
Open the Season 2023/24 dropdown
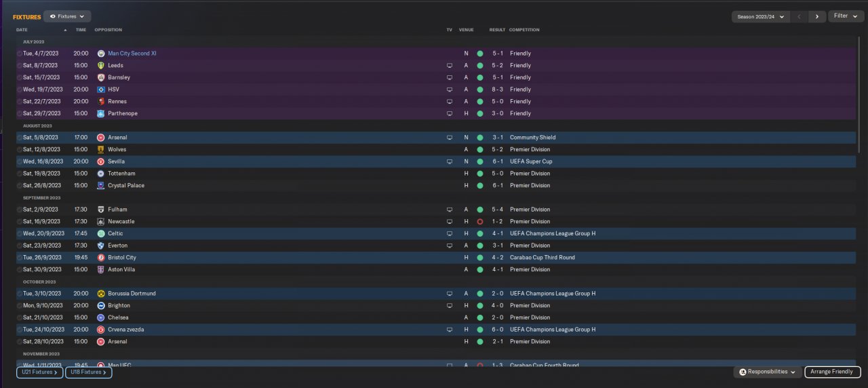point(761,16)
